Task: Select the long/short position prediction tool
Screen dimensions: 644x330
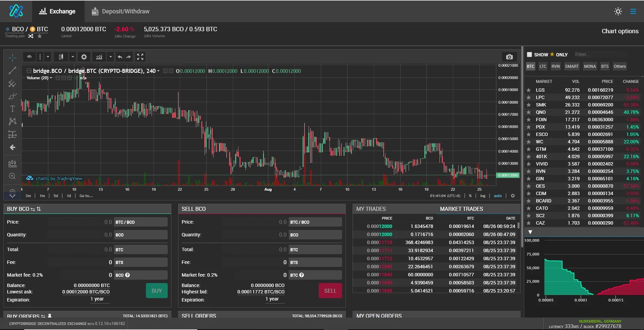Action: click(x=12, y=134)
